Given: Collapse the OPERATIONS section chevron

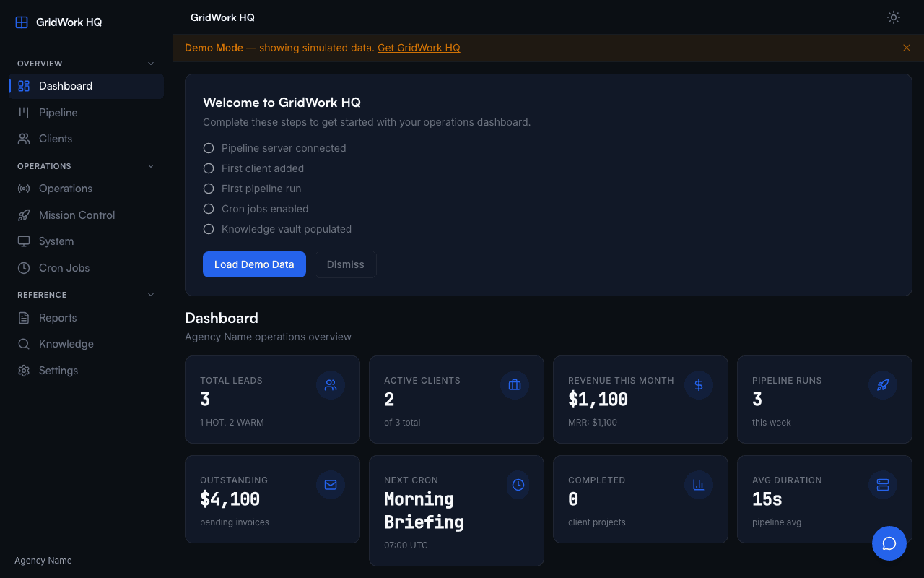Looking at the screenshot, I should tap(150, 165).
